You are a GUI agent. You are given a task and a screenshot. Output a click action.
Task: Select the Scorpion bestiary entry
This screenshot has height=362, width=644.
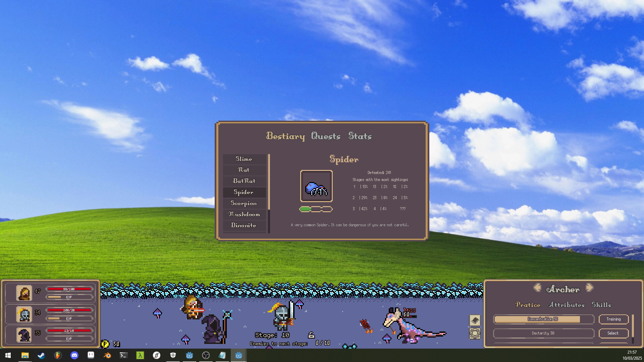click(x=244, y=203)
